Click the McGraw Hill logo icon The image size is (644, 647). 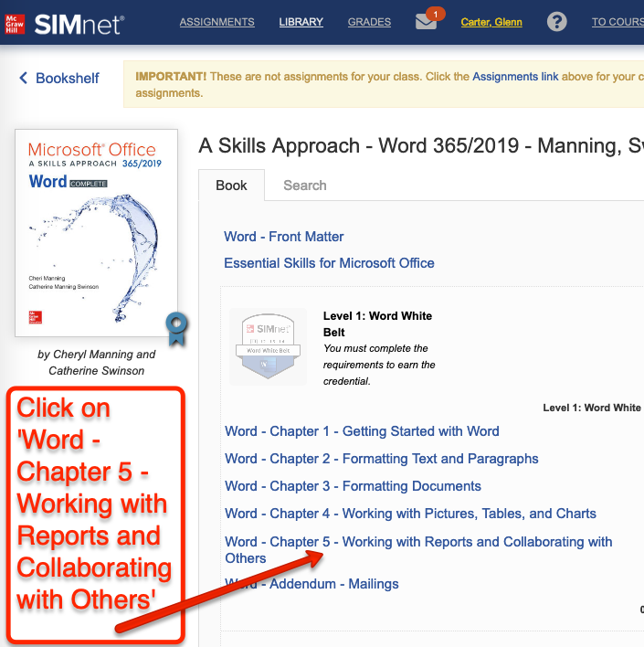(x=15, y=24)
